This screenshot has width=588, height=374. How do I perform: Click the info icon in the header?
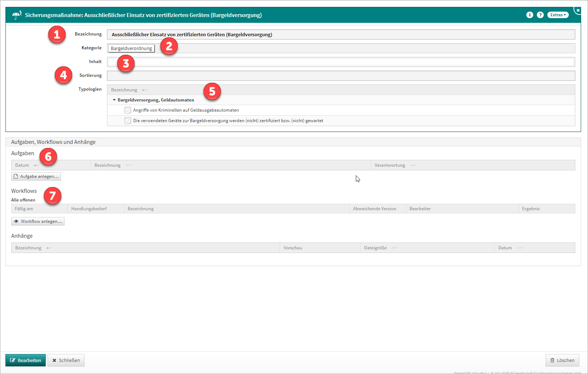[x=530, y=15]
